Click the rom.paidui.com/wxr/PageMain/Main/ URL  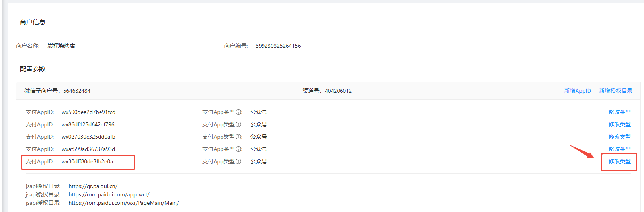point(124,203)
